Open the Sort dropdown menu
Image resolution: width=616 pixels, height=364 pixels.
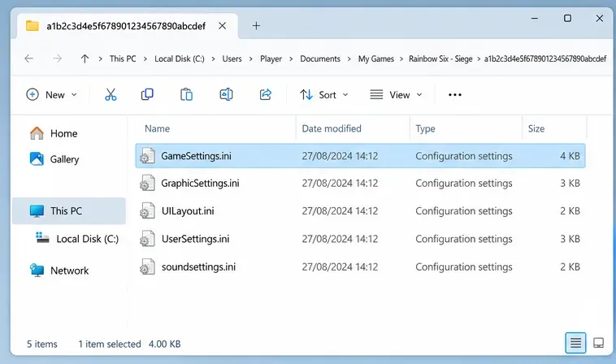[x=324, y=94]
